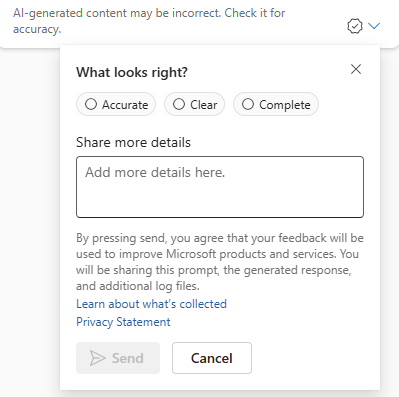Select the Clear option
The height and width of the screenshot is (397, 399).
pos(194,104)
